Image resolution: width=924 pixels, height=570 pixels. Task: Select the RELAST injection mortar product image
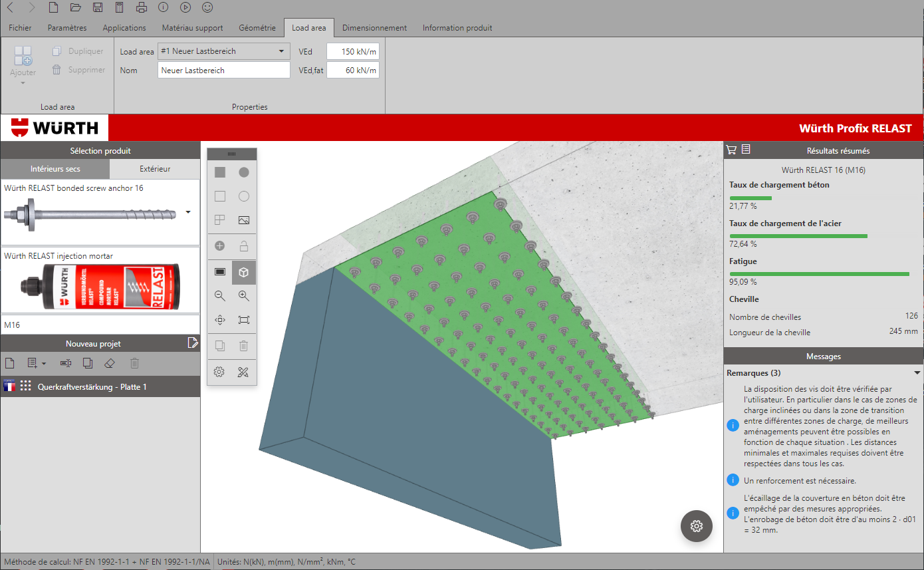[x=100, y=287]
